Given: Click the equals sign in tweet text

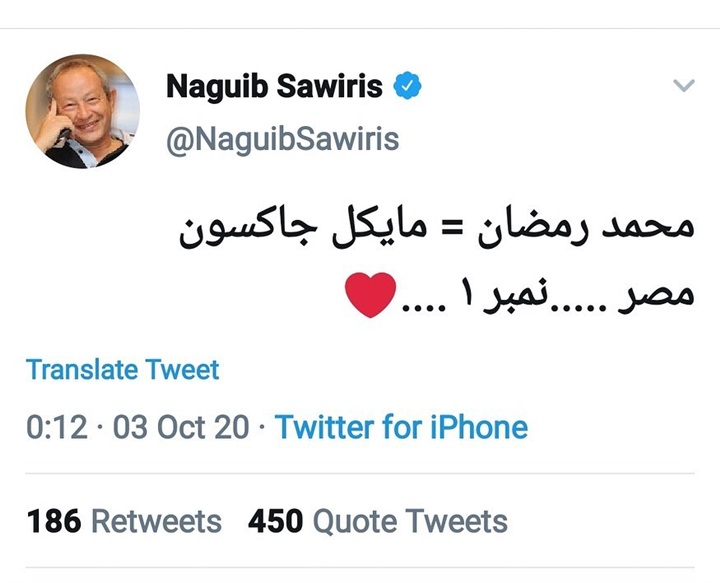Looking at the screenshot, I should 435,228.
